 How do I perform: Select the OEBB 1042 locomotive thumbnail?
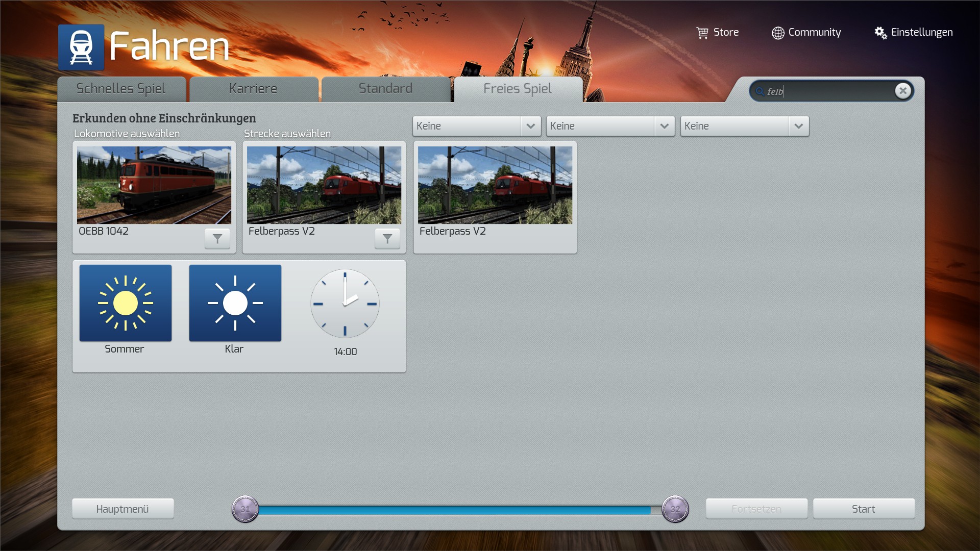point(154,185)
